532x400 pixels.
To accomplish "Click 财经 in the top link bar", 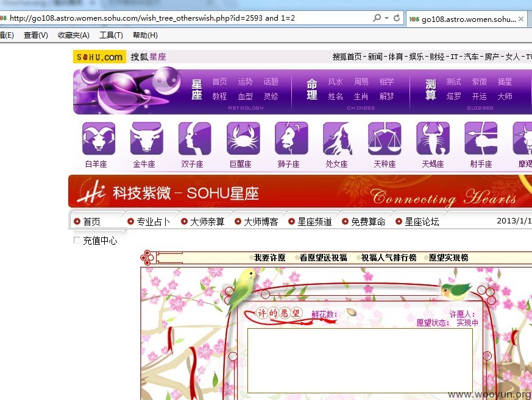I will [437, 57].
